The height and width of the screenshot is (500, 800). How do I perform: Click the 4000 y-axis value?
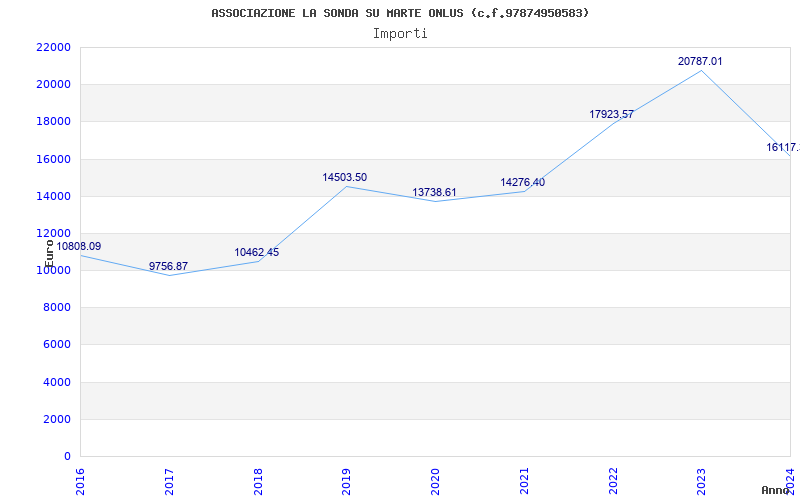pyautogui.click(x=57, y=382)
